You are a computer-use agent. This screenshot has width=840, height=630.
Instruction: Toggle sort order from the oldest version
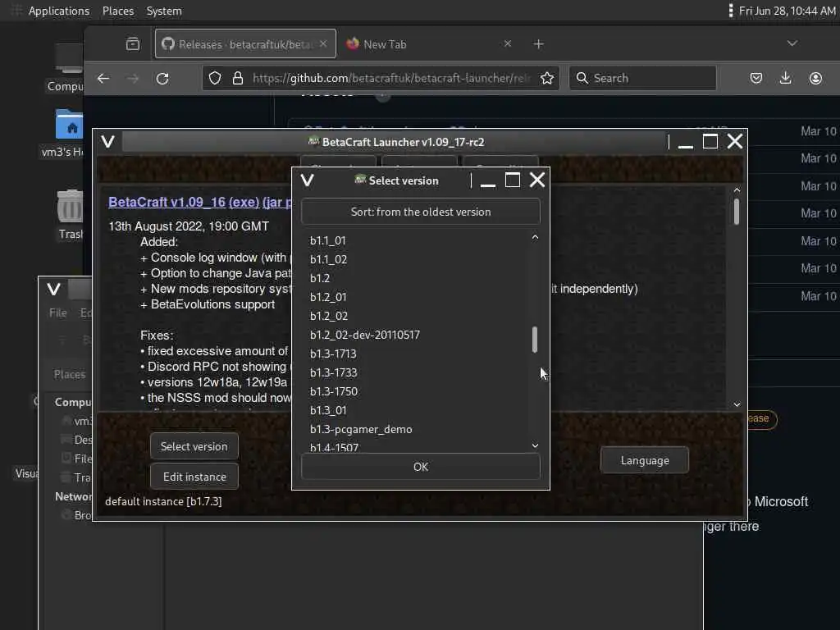tap(421, 212)
